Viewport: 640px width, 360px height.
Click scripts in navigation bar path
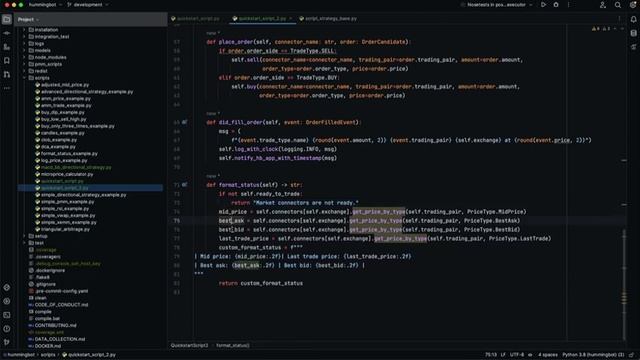48,355
